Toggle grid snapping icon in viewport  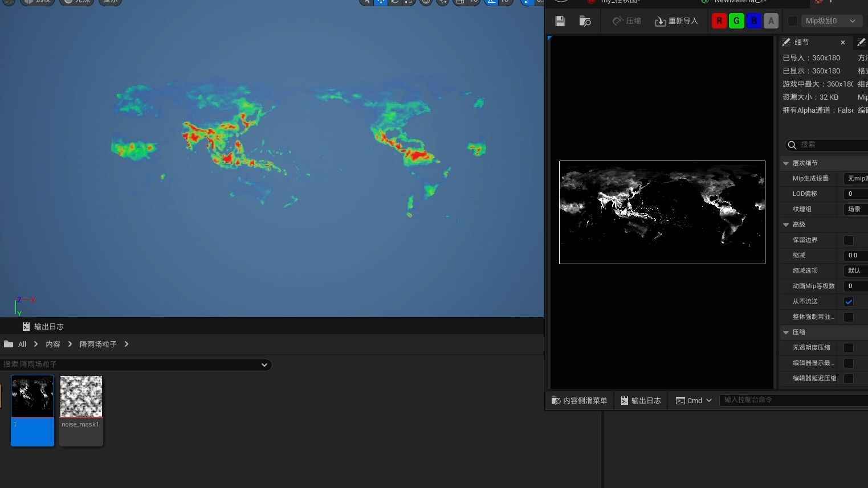461,2
